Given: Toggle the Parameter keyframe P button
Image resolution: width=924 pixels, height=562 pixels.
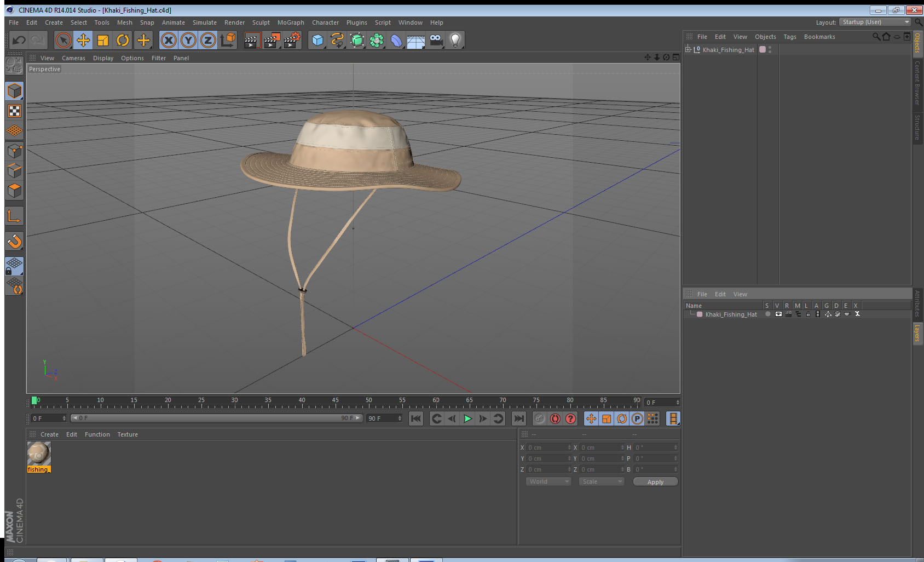Looking at the screenshot, I should (x=637, y=418).
